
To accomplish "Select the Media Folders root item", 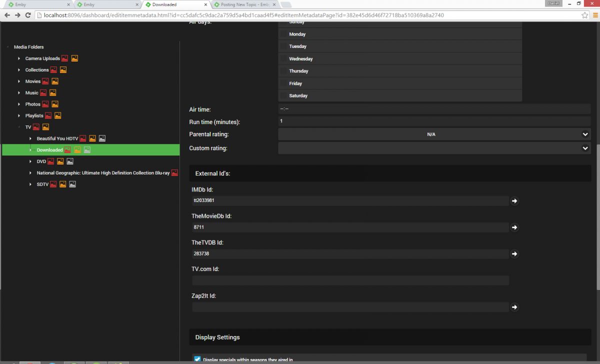I will click(x=28, y=47).
